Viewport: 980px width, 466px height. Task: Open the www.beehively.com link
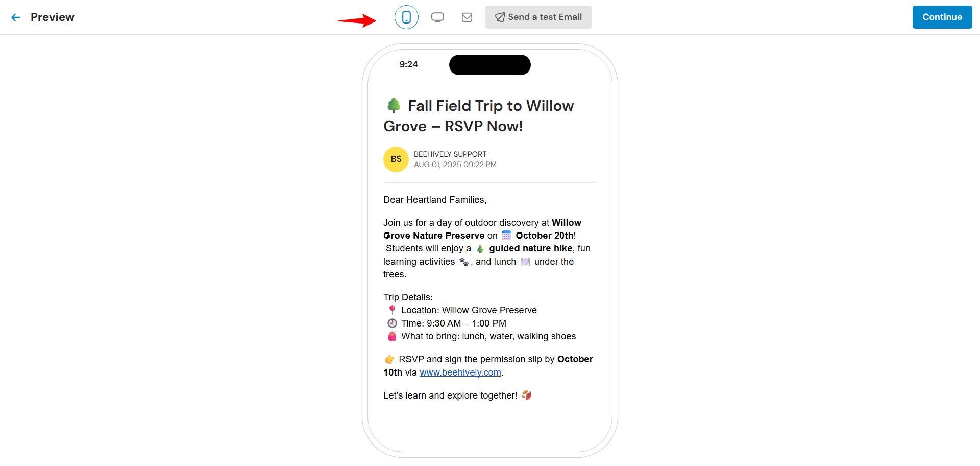(460, 372)
